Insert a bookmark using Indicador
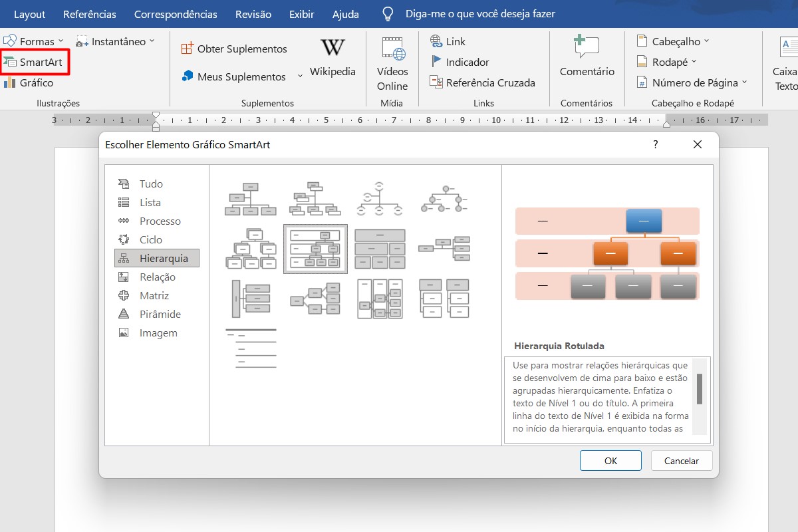This screenshot has height=532, width=798. 460,62
